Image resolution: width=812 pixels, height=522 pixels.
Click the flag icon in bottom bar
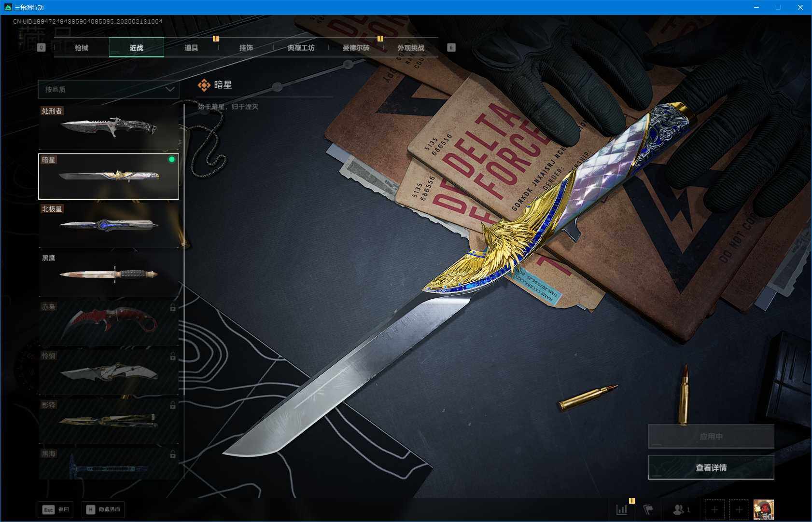point(648,509)
